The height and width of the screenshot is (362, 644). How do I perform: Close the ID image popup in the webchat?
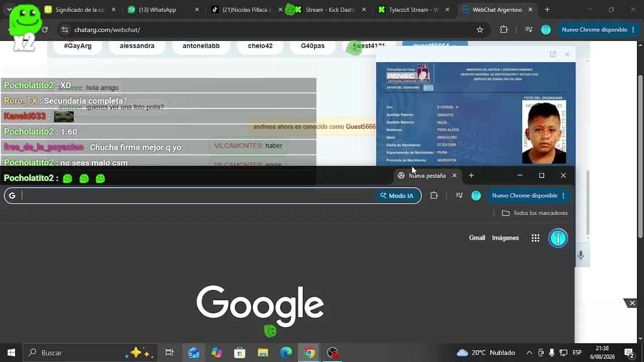pyautogui.click(x=567, y=54)
